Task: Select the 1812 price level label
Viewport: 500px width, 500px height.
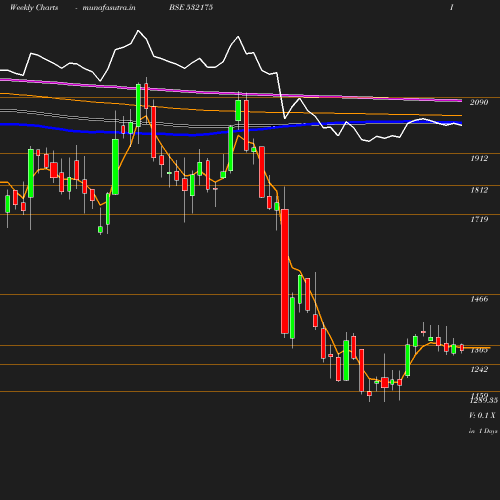Action: (479, 190)
